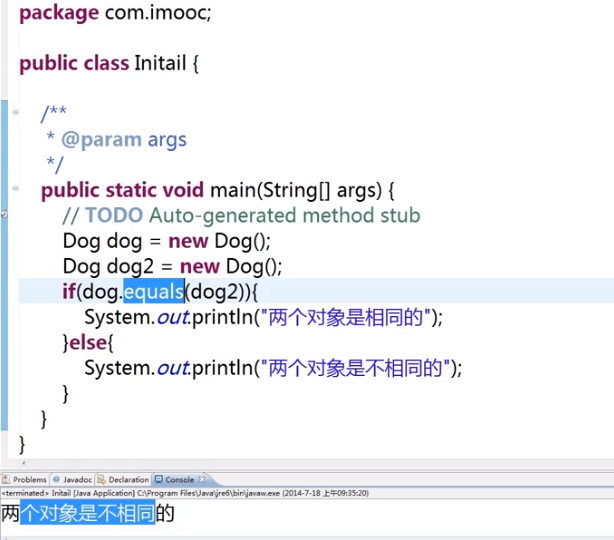This screenshot has width=614, height=540.
Task: Place cursor in 'package com.imooc;' line
Action: (x=116, y=13)
